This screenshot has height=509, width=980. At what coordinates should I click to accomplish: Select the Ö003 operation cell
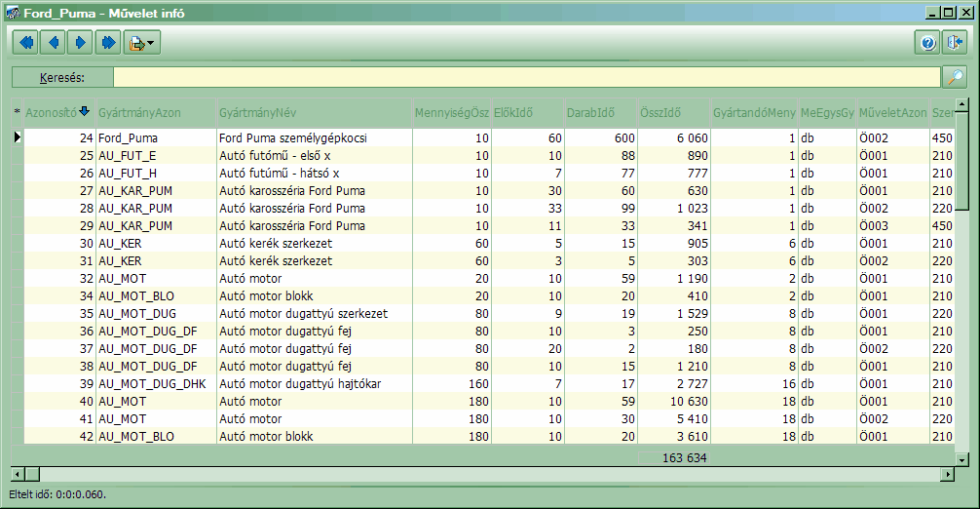click(892, 225)
